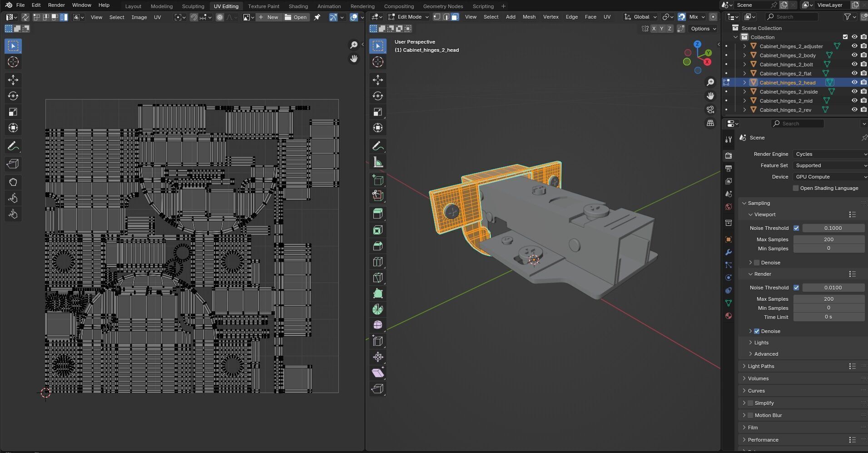Open the viewport Options popover
The height and width of the screenshot is (453, 868).
703,29
